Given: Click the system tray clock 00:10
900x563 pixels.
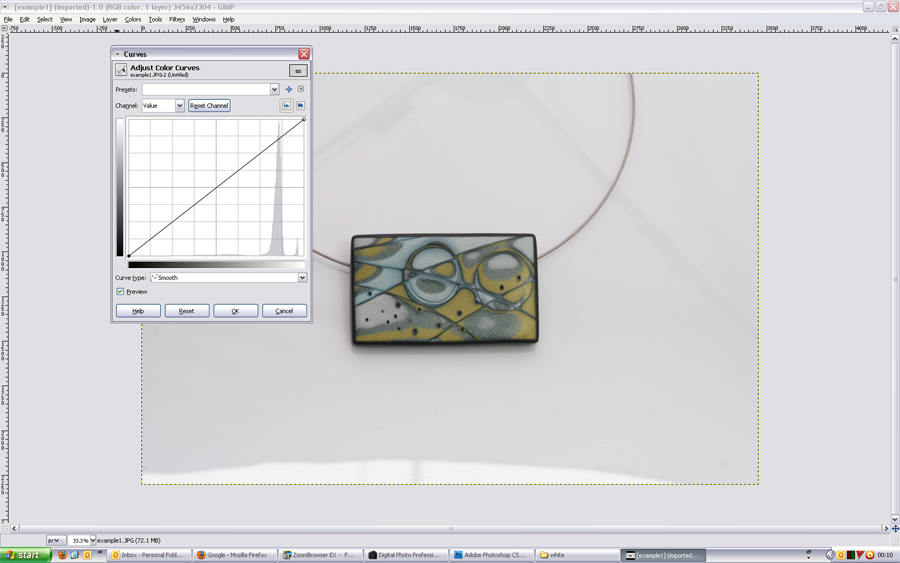Looking at the screenshot, I should click(x=885, y=555).
